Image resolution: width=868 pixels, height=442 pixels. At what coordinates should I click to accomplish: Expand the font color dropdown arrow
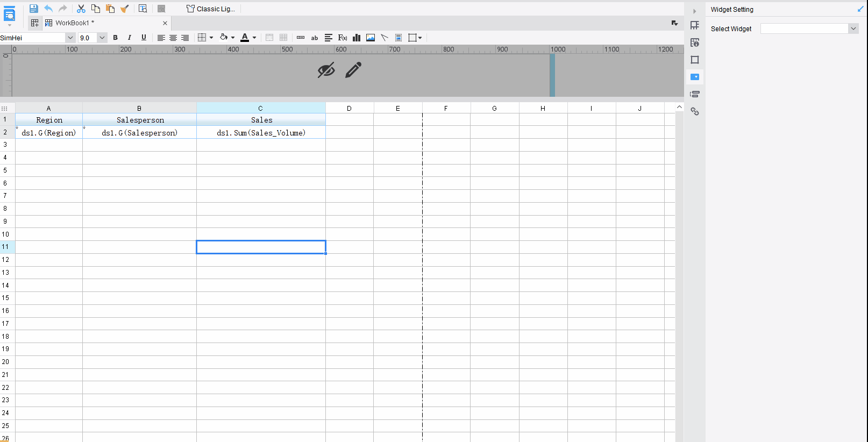coord(254,38)
